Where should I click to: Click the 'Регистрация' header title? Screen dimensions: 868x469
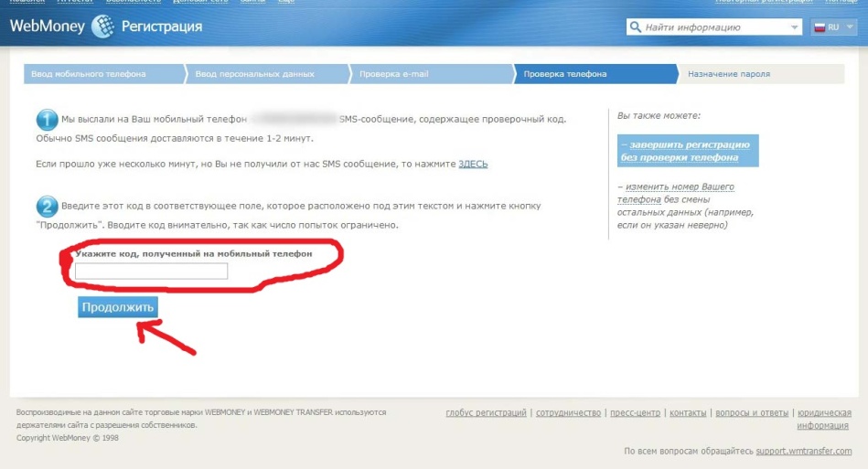[x=162, y=26]
